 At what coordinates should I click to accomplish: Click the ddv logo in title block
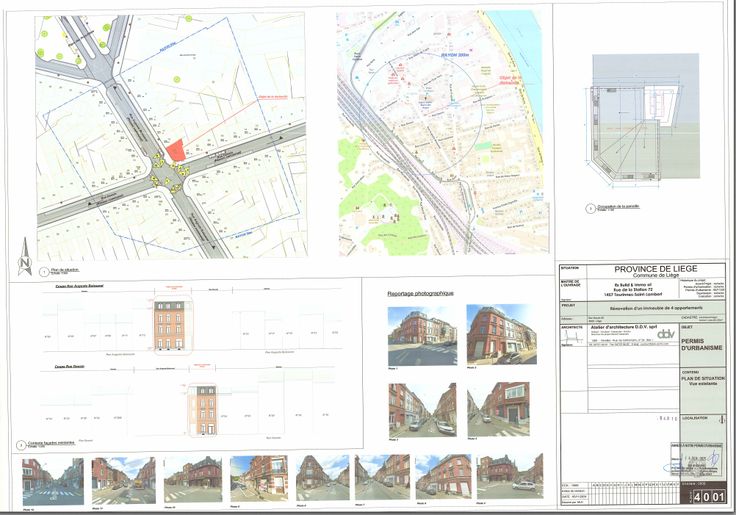click(x=665, y=333)
